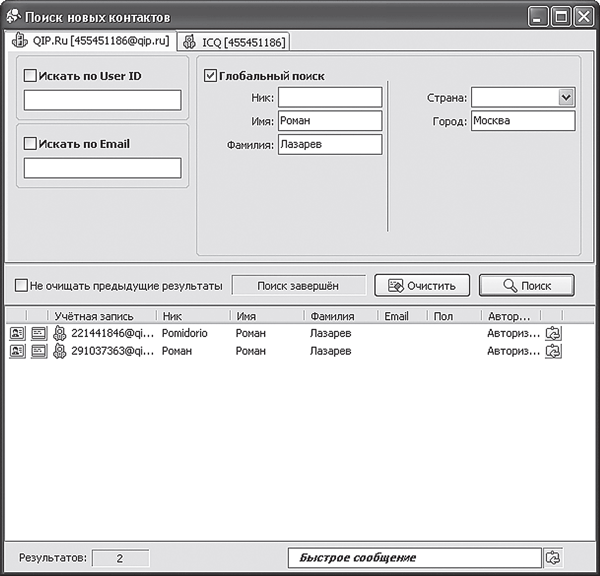The width and height of the screenshot is (600, 576).
Task: Click send icon next to quick message field
Action: 553,558
